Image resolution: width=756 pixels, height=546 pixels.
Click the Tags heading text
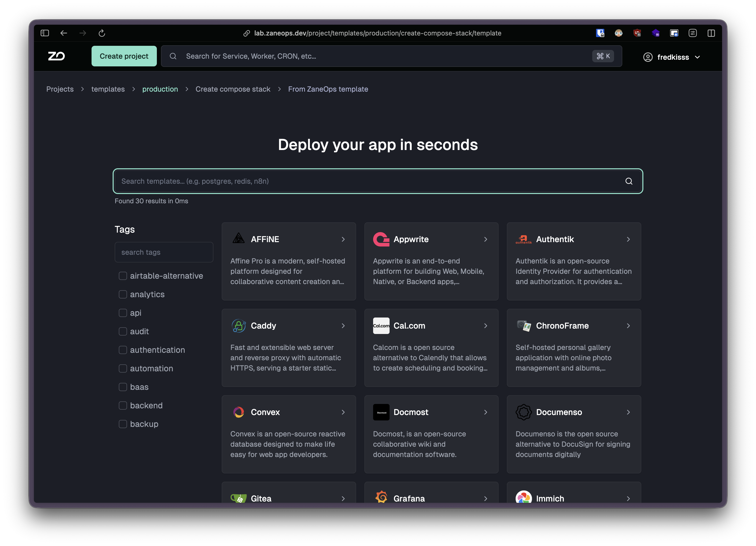click(x=125, y=230)
